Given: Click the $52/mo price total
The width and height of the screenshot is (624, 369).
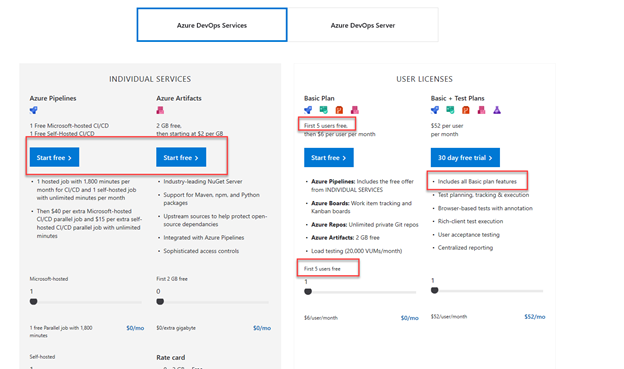Looking at the screenshot, I should pos(534,316).
